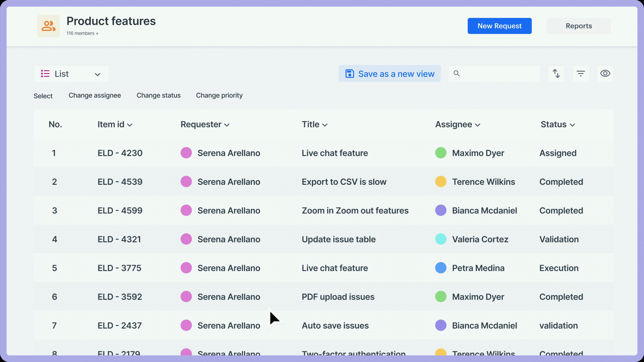Open the Reports button
This screenshot has height=362, width=644.
click(579, 26)
